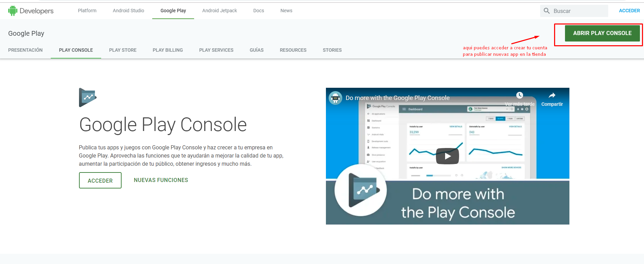Open the Platform menu item
This screenshot has height=264, width=644.
87,11
